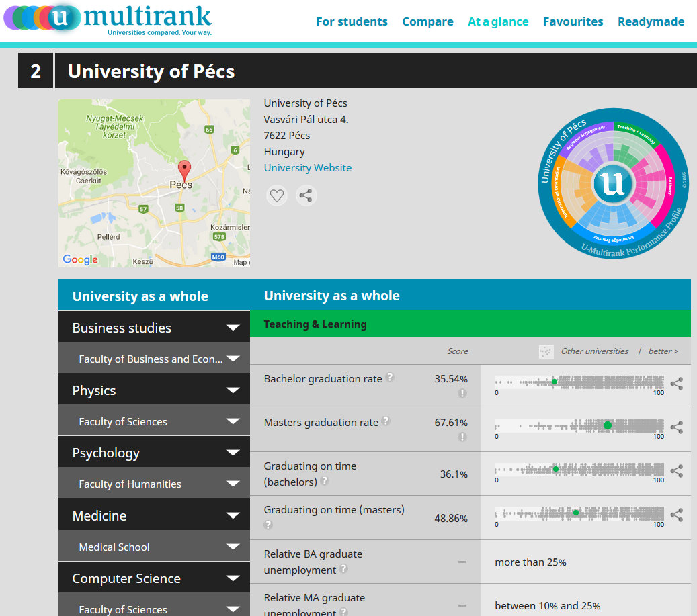Viewport: 697px width, 616px height.
Task: Share the Masters graduation rate result
Action: pyautogui.click(x=677, y=427)
